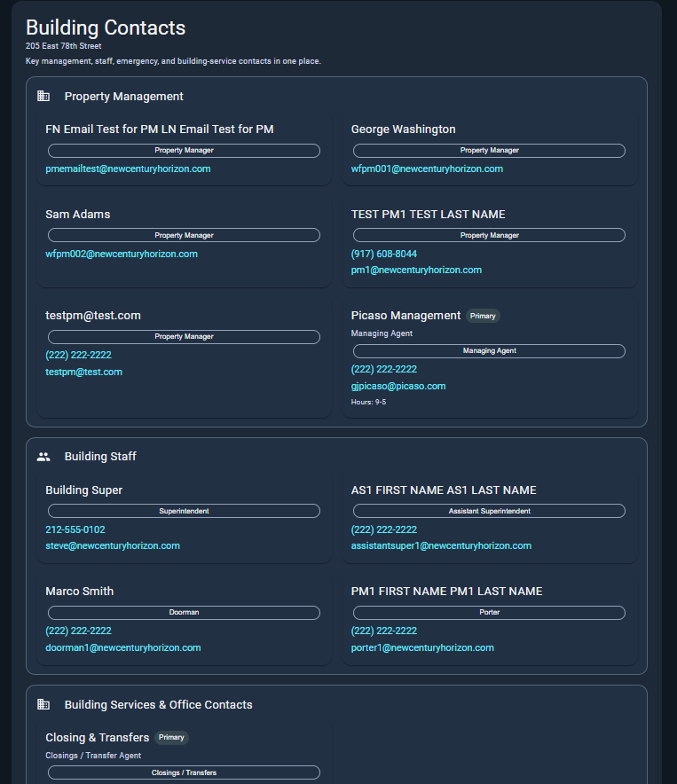677x784 pixels.
Task: Click the Property Manager chip under testpm@test.com name
Action: pos(184,336)
